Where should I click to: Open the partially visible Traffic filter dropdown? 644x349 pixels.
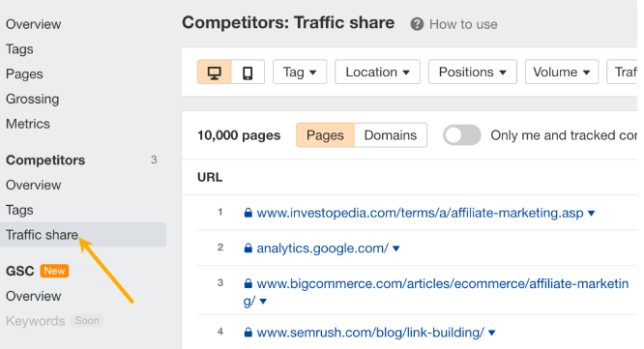click(622, 73)
